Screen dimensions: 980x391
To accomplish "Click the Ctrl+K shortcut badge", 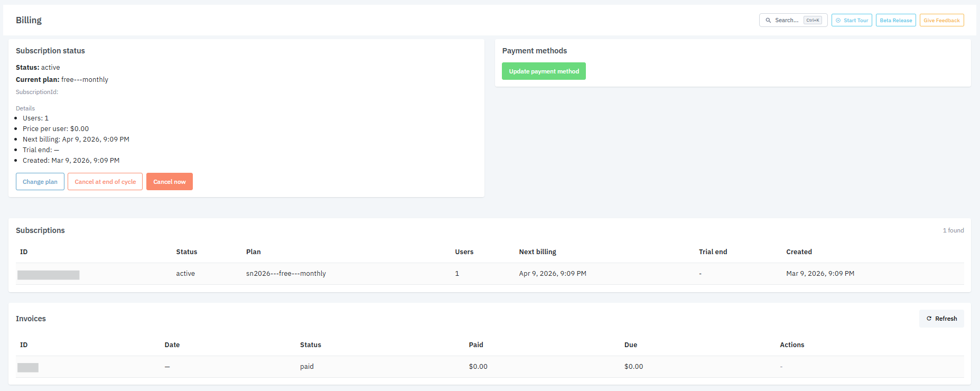I will point(813,21).
